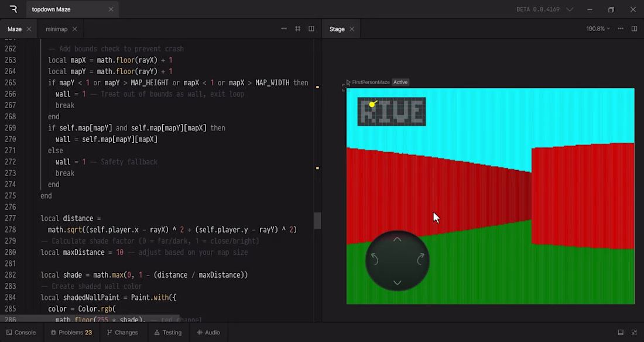The width and height of the screenshot is (644, 342).
Task: Click the MAP_WIDTH identifier on line 265
Action: 272,83
